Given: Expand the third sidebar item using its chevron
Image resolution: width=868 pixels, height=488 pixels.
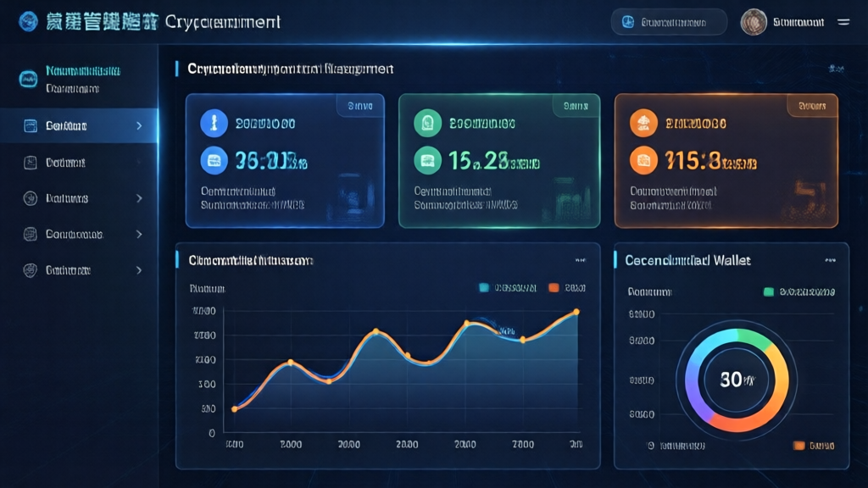Looking at the screenshot, I should 139,198.
